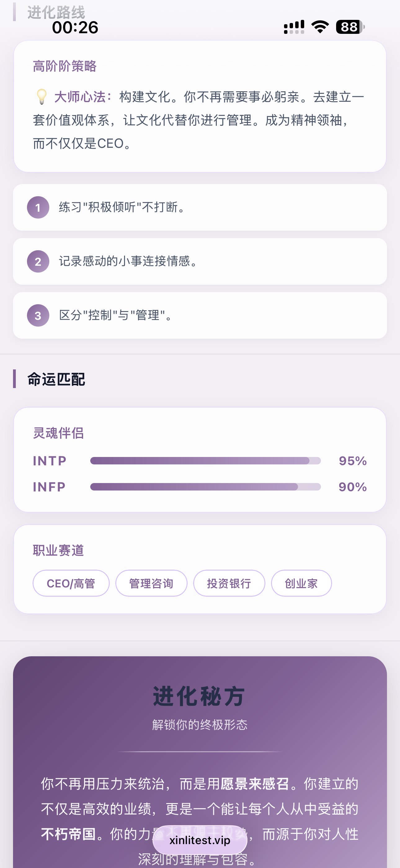Image resolution: width=400 pixels, height=868 pixels.
Task: Select the 投资银行 career tag
Action: point(229,583)
